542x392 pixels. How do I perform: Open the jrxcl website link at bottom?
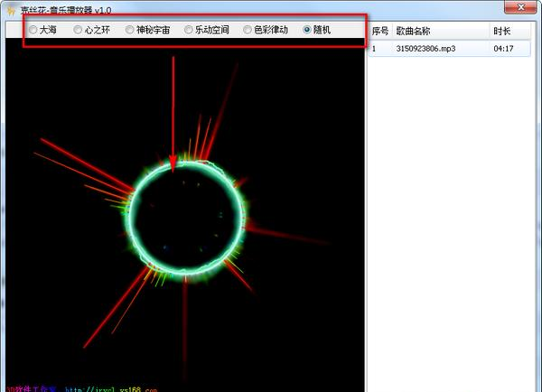111,389
